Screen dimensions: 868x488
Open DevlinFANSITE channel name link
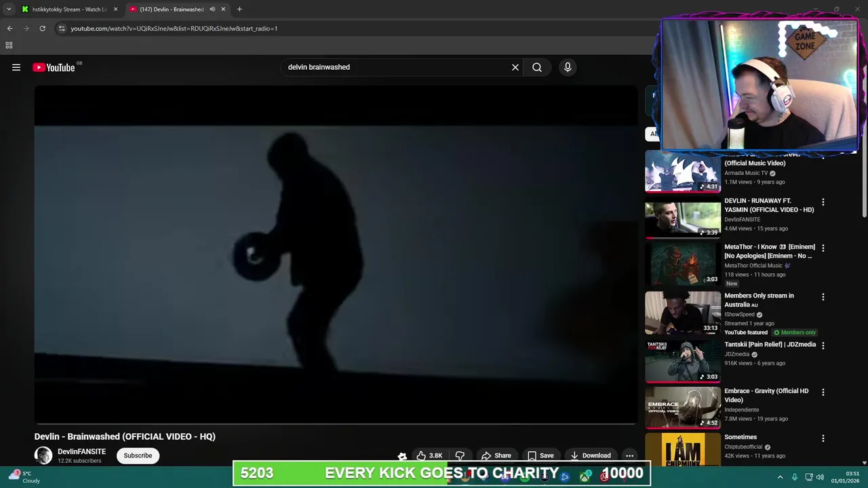[81, 451]
